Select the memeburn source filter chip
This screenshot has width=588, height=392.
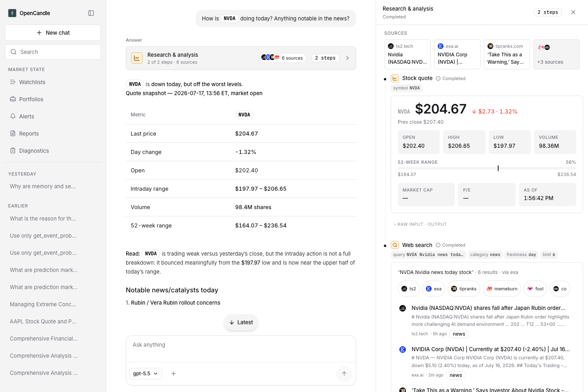pyautogui.click(x=502, y=289)
